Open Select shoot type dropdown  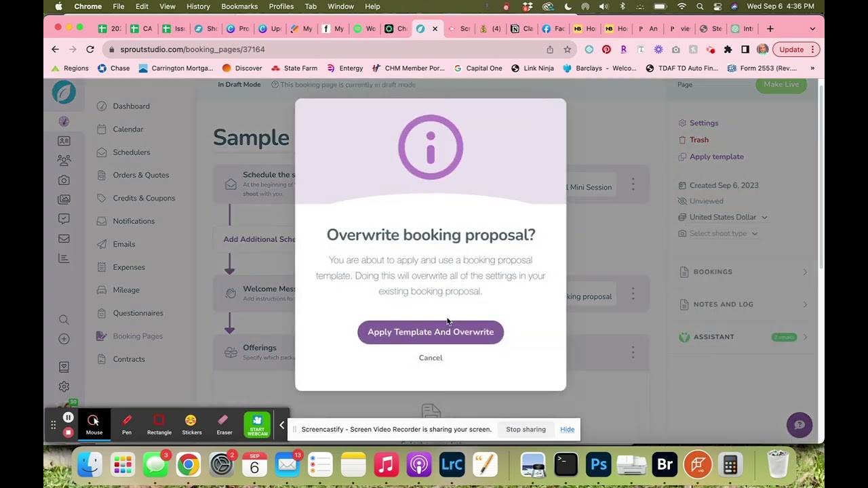(x=719, y=234)
